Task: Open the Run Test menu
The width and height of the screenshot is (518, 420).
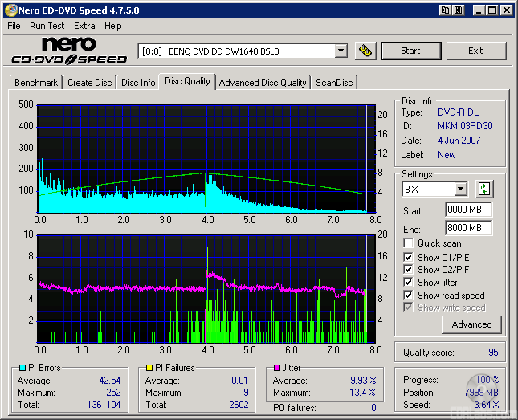Action: [x=47, y=26]
